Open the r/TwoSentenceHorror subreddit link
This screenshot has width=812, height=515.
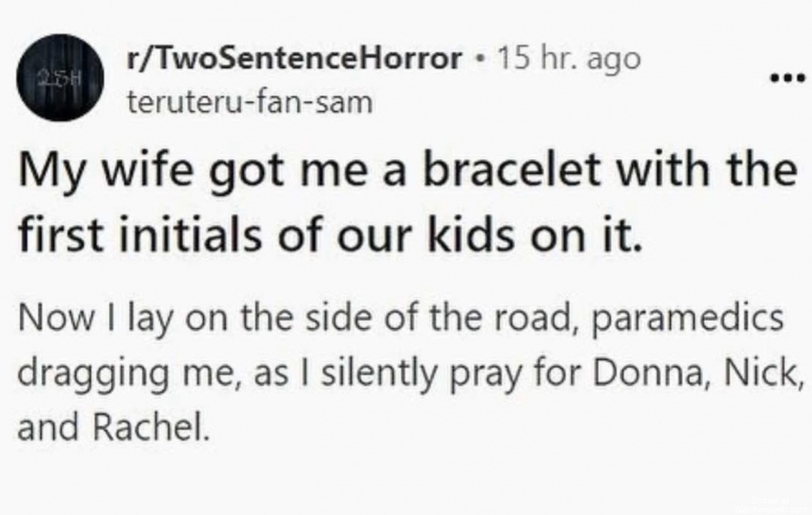296,58
